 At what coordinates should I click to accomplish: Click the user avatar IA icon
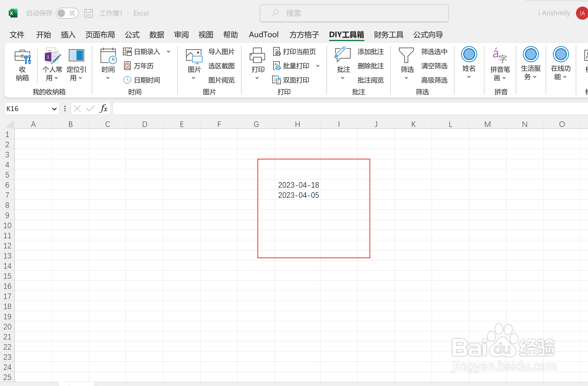point(582,13)
